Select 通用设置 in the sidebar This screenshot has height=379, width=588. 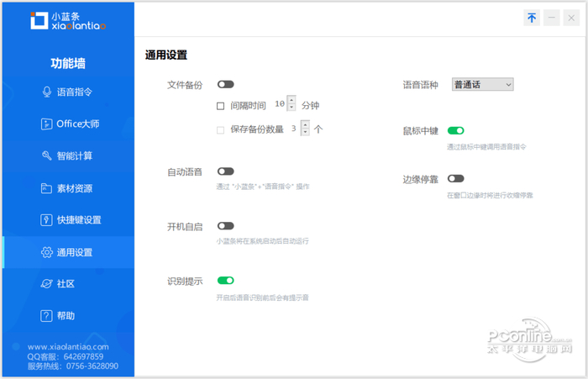tap(68, 252)
